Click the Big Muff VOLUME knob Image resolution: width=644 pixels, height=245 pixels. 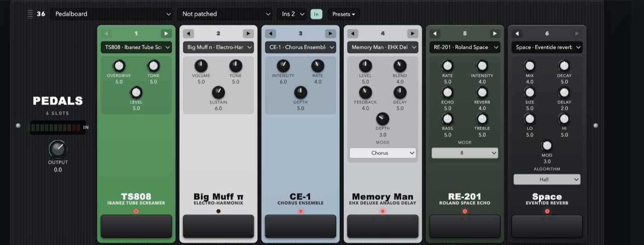pyautogui.click(x=201, y=66)
